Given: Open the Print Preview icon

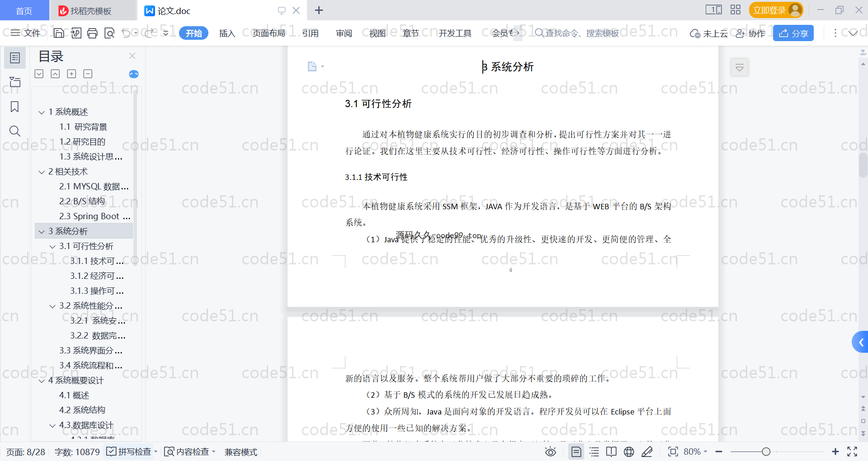Looking at the screenshot, I should click(x=109, y=33).
